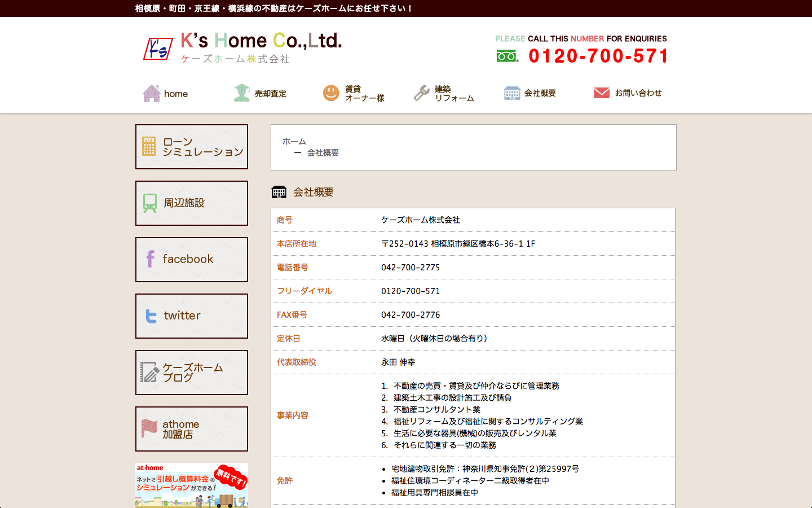812x508 pixels.
Task: Click item 生活に必要な器具(機械)の販売及びレンタル業
Action: pos(475,433)
